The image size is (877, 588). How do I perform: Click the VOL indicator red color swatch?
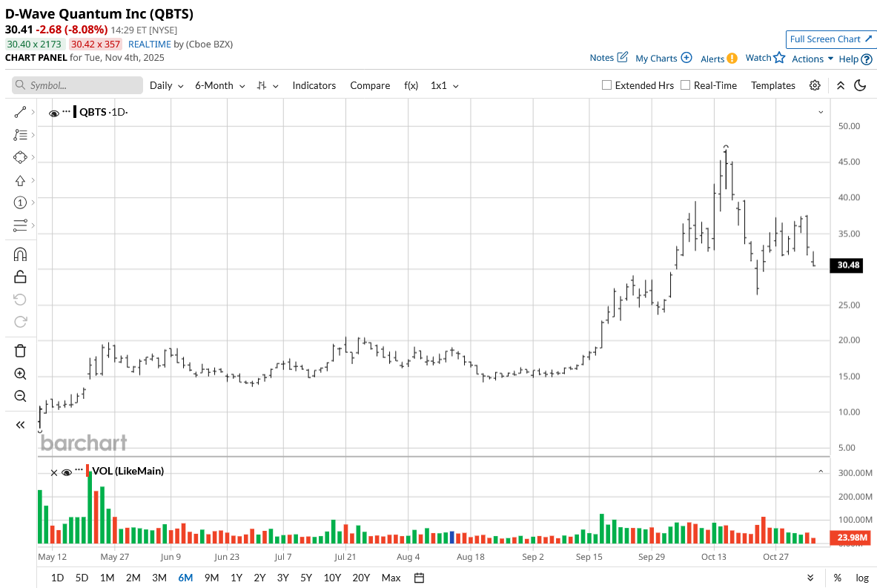[87, 471]
